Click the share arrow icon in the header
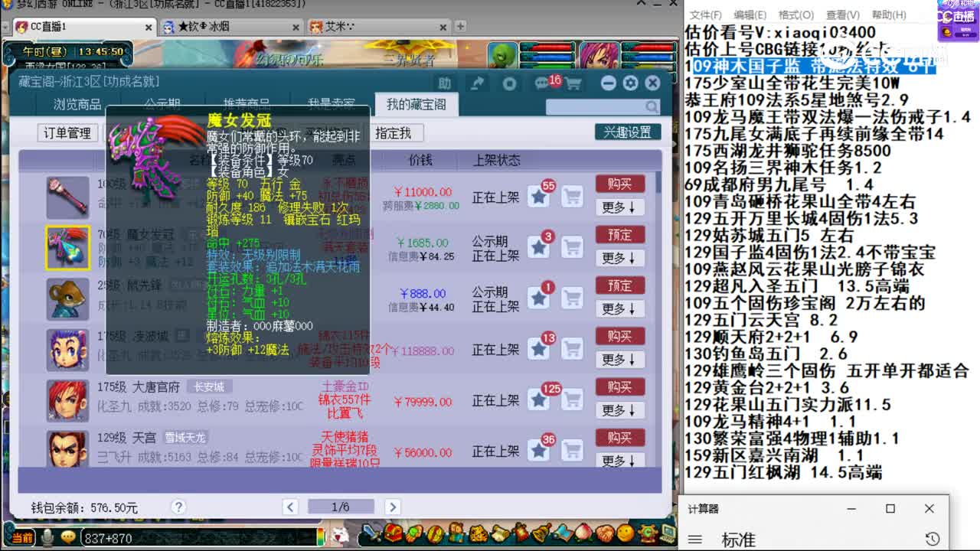The height and width of the screenshot is (551, 980). pyautogui.click(x=477, y=83)
